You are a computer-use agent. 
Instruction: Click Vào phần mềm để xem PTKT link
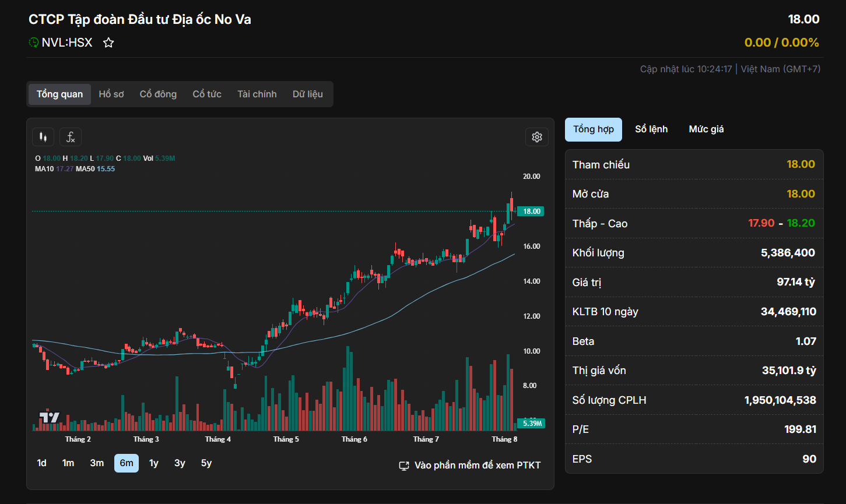[478, 466]
